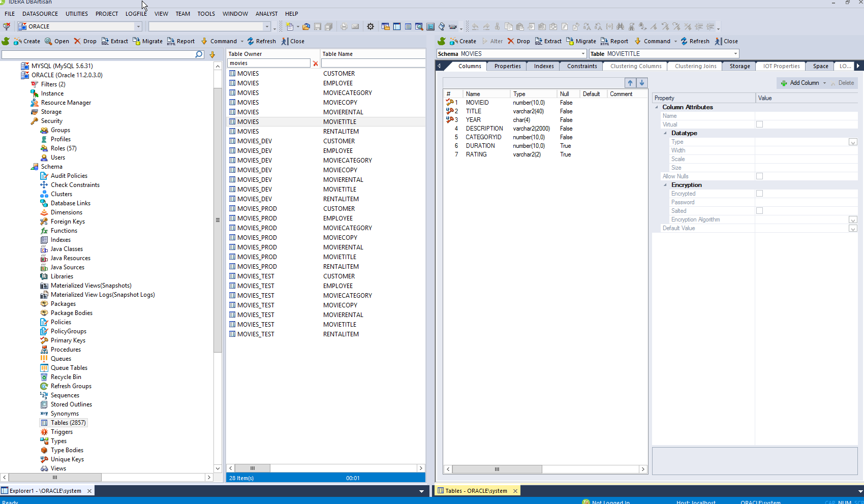Click Extract in the Explorer toolbar
The image size is (864, 504).
(x=114, y=41)
